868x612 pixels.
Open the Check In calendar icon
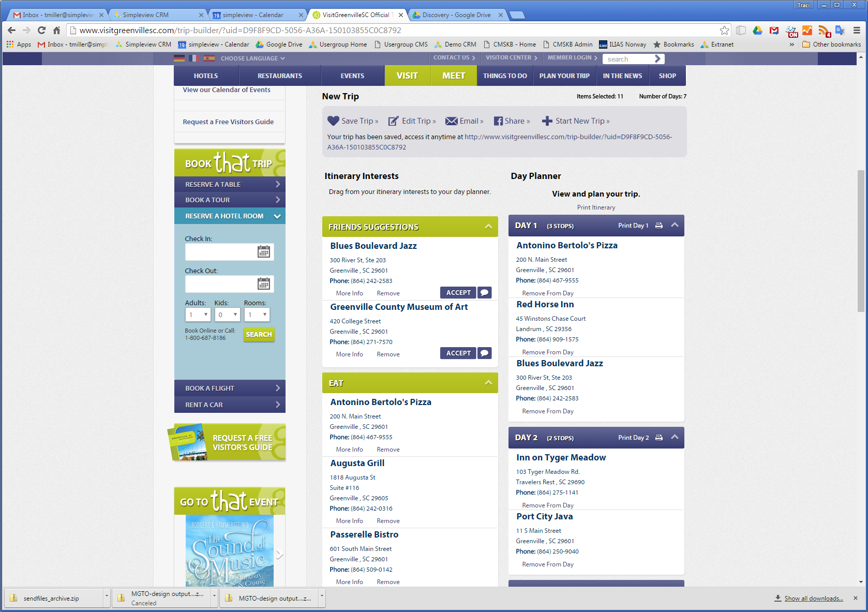(x=264, y=252)
